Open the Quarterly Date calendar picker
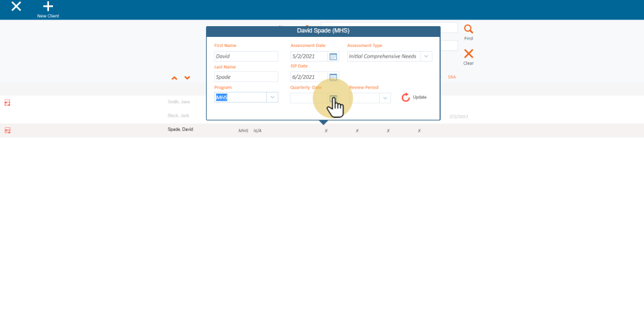Screen dimensions: 644x315 click(x=333, y=98)
